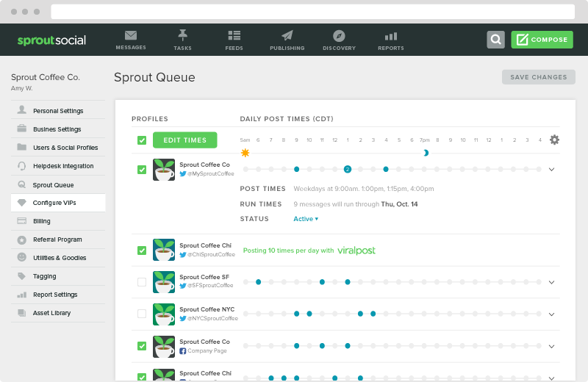Expand the Sprout Coffee NYC row chevron

552,314
